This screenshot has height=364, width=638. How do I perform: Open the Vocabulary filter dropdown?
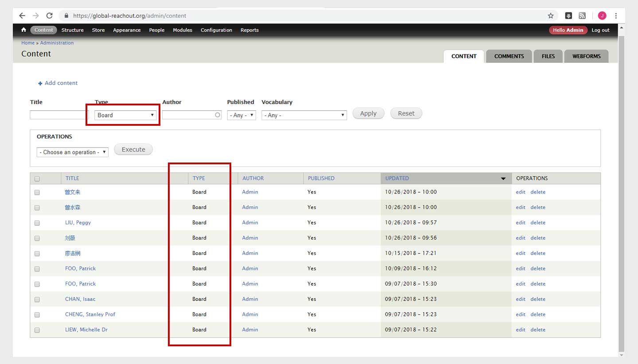[304, 115]
